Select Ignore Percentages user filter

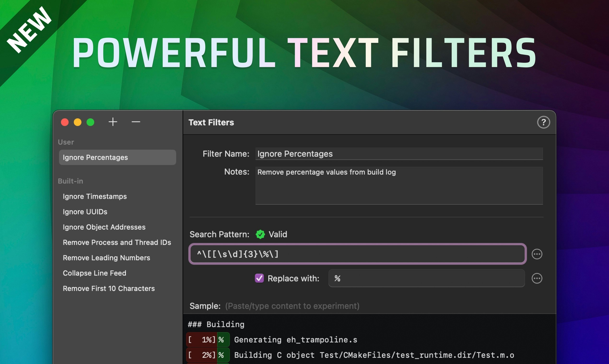tap(117, 158)
